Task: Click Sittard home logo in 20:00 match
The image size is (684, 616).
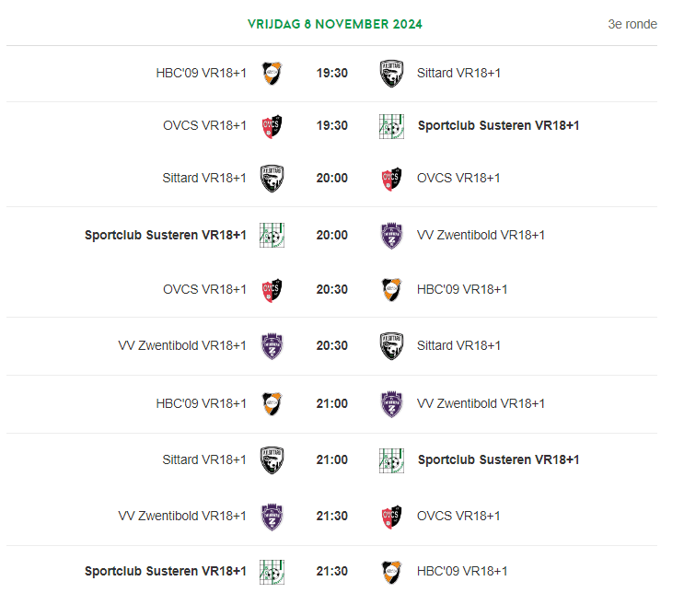Action: tap(272, 179)
